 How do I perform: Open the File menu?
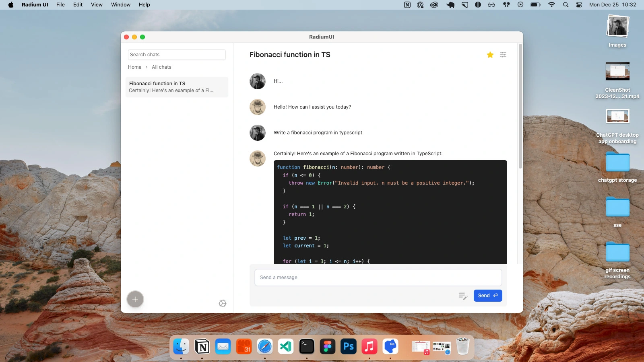point(60,5)
